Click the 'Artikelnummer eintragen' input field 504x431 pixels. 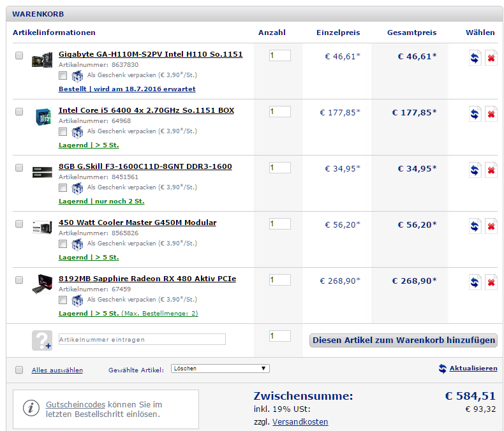[x=142, y=339]
